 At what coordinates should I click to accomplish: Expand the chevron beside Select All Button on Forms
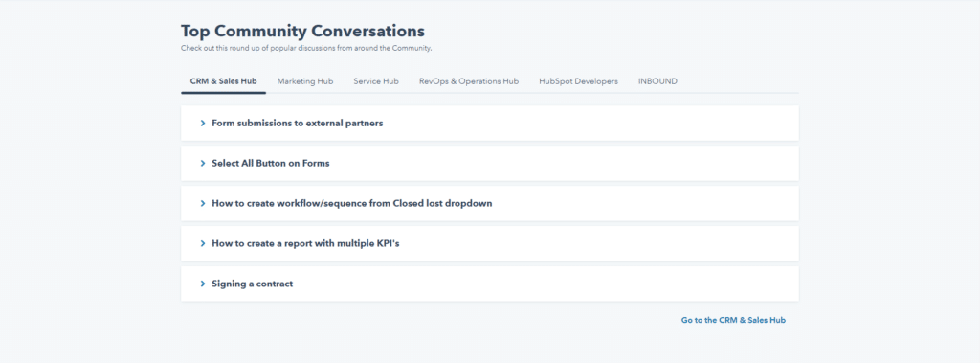203,164
